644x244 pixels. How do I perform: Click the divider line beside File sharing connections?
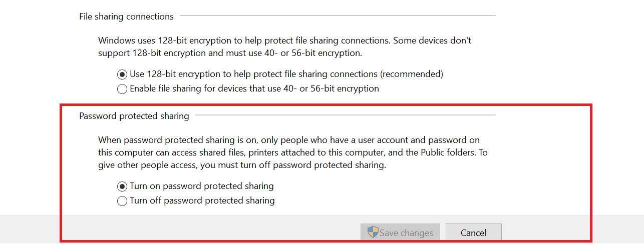(x=338, y=15)
